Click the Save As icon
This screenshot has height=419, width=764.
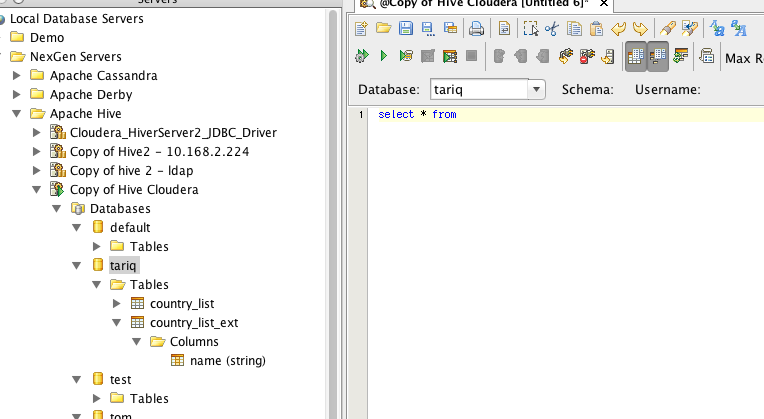(x=428, y=29)
